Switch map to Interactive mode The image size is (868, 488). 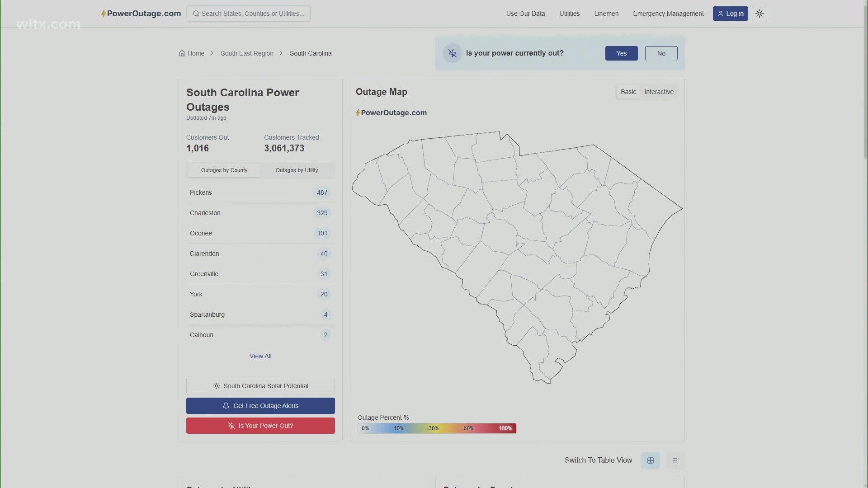659,92
